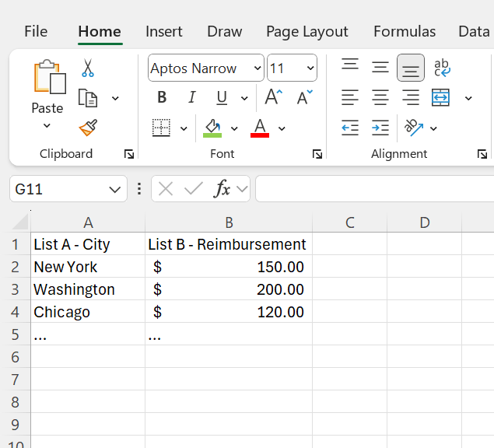Click Increase Indent icon
This screenshot has width=494, height=448.
pyautogui.click(x=380, y=128)
